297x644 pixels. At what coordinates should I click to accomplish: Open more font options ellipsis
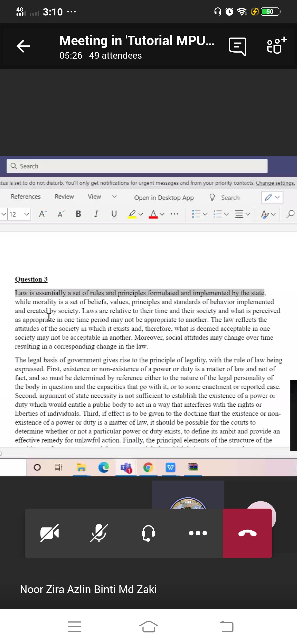click(174, 214)
